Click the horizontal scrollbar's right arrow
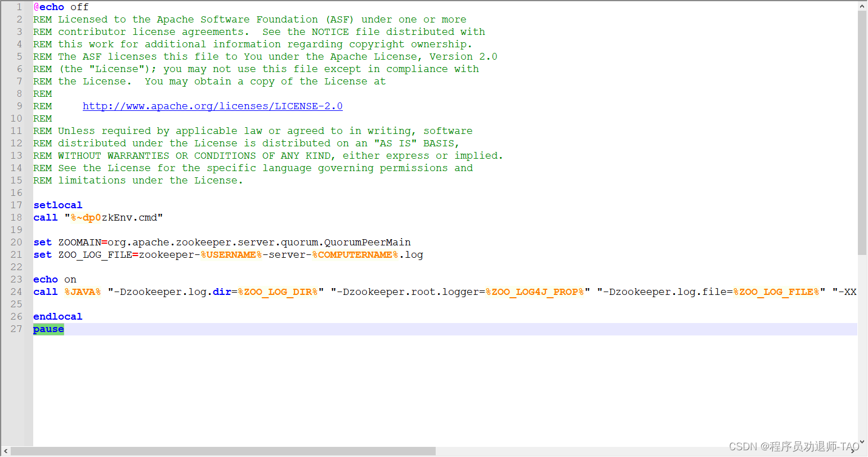The width and height of the screenshot is (868, 457). pos(853,451)
